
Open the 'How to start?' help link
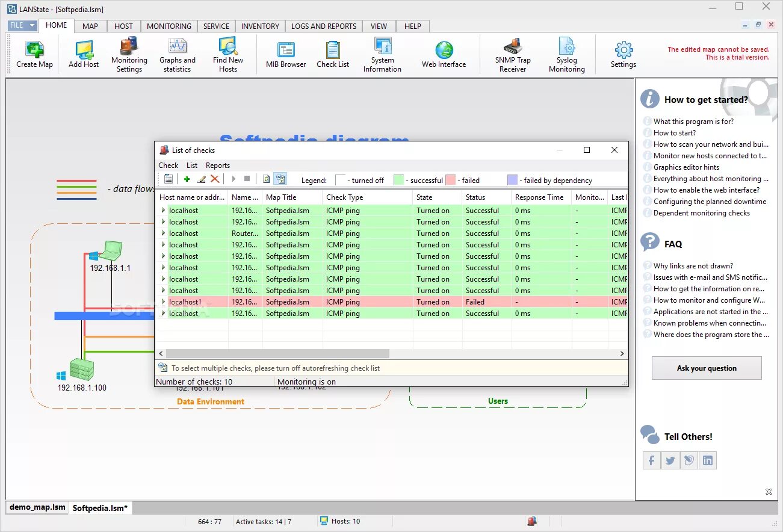[x=675, y=132]
